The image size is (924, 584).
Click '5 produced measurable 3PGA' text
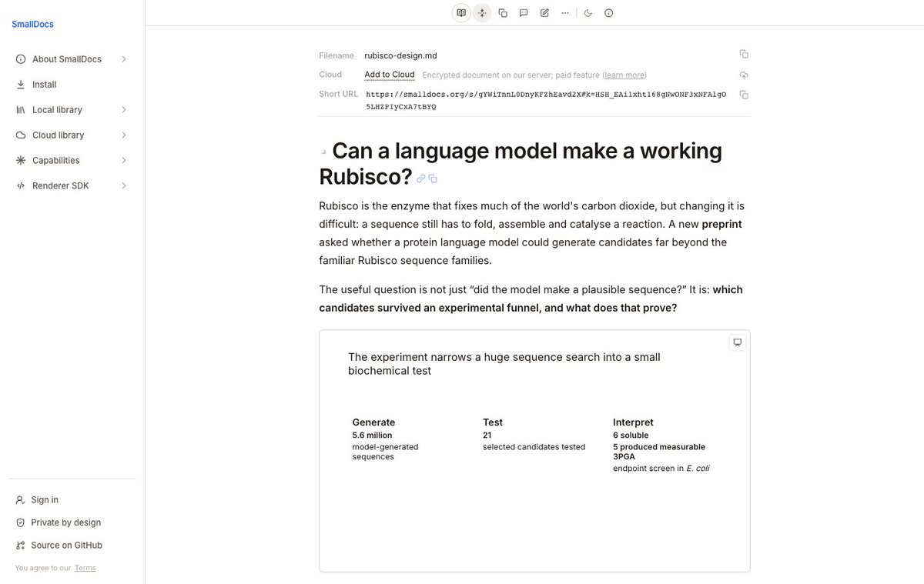click(x=659, y=452)
